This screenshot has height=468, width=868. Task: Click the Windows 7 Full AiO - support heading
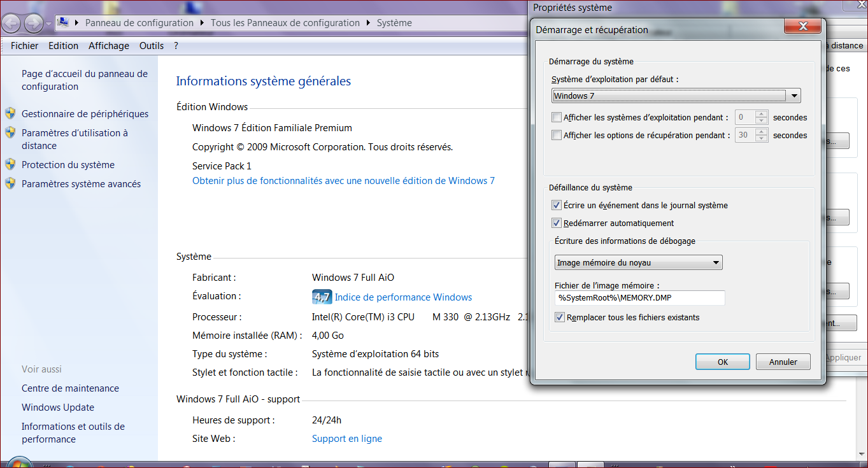[238, 399]
